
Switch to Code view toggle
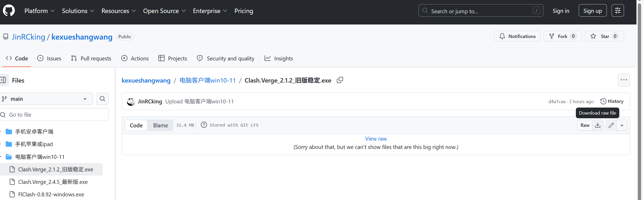pos(136,125)
